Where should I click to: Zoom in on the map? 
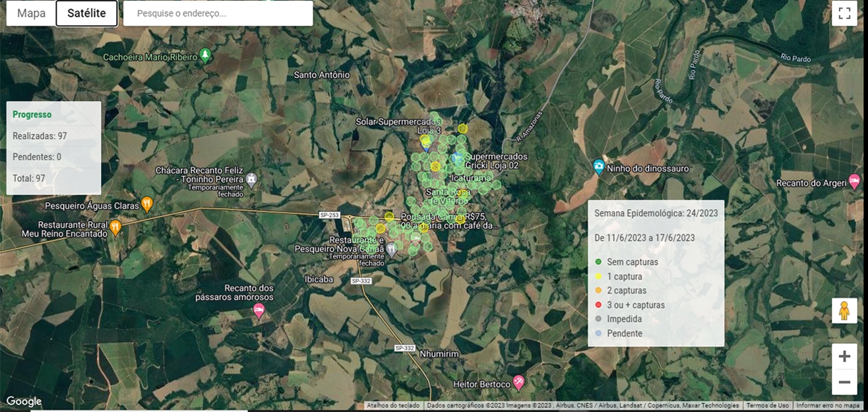(844, 357)
